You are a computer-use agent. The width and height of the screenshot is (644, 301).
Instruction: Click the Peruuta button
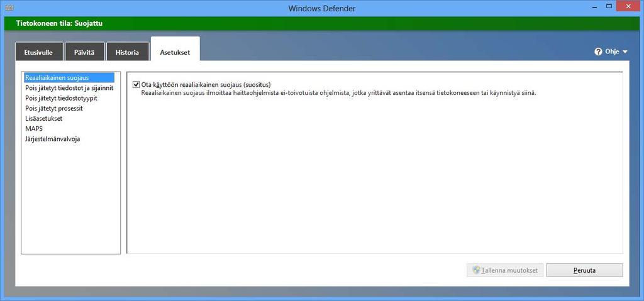coord(584,270)
